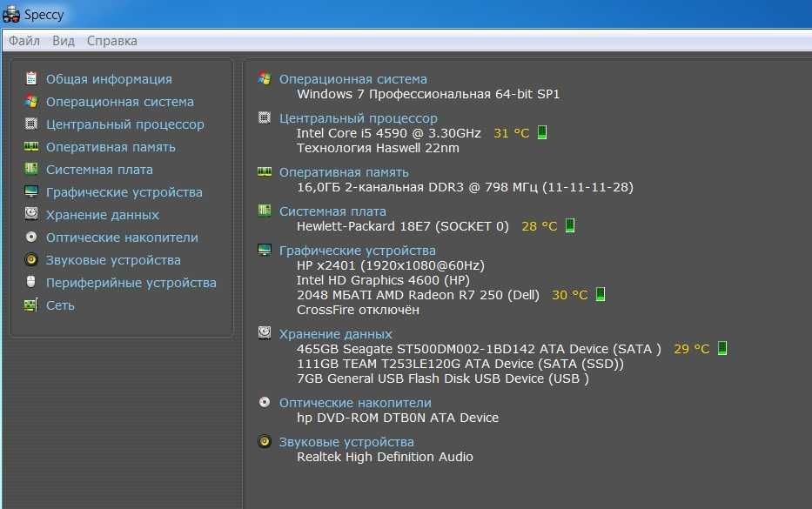This screenshot has width=812, height=509.
Task: Click the 31 °C CPU temperature value
Action: pos(512,134)
